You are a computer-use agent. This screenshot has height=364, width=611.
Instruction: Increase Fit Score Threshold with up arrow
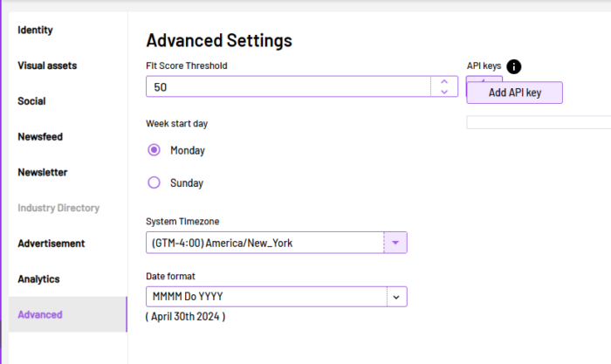[444, 81]
